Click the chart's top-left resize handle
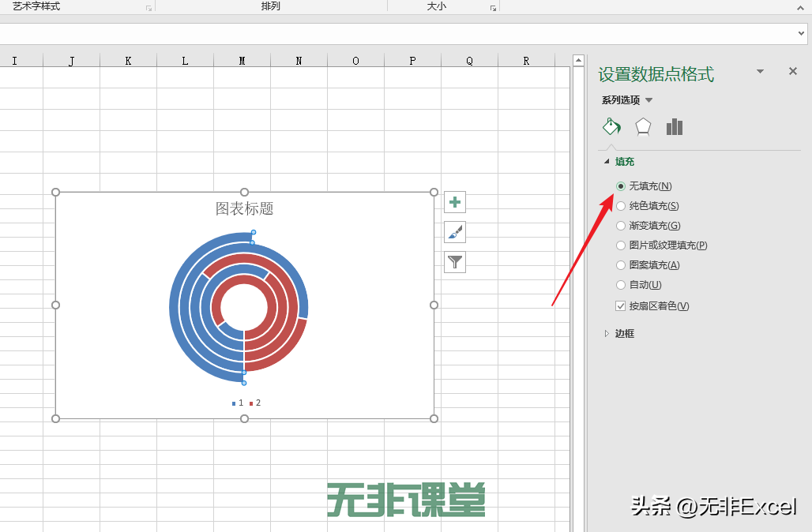Screen dimensions: 812x532 [56, 192]
